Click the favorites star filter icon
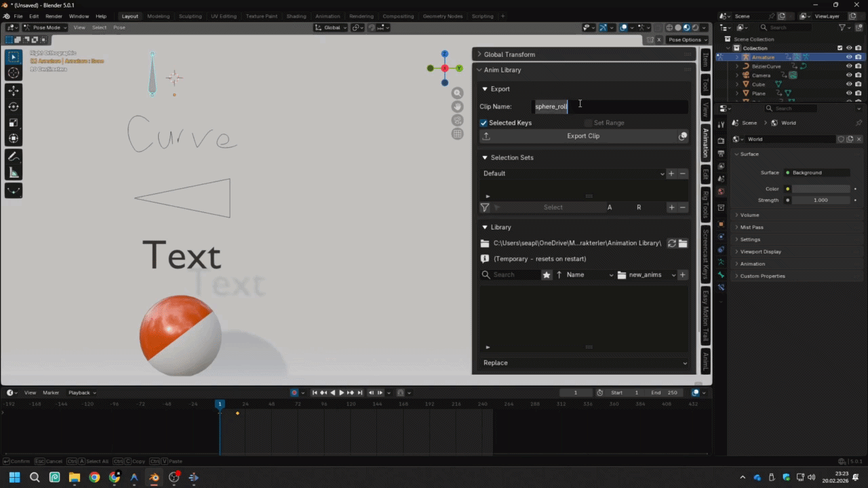Screen dimensions: 868x488 (547, 274)
